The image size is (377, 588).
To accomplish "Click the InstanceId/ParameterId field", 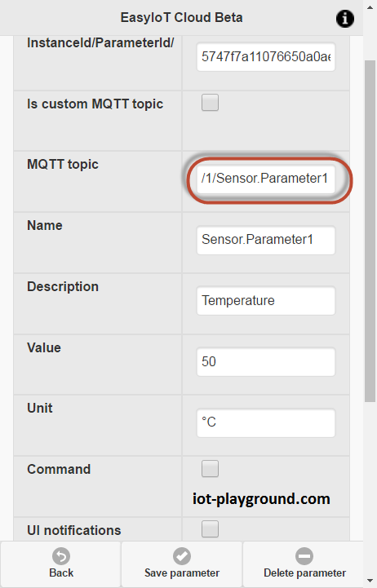I will [x=266, y=56].
